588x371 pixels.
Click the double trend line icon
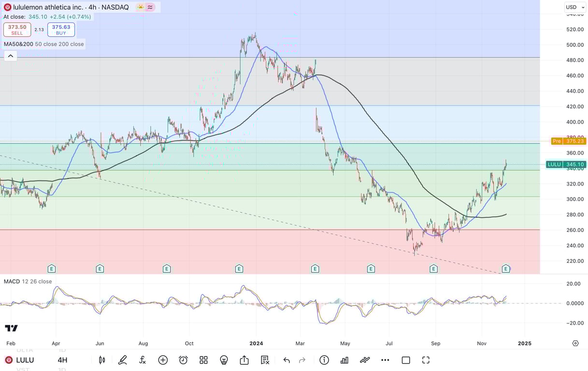[x=365, y=360]
